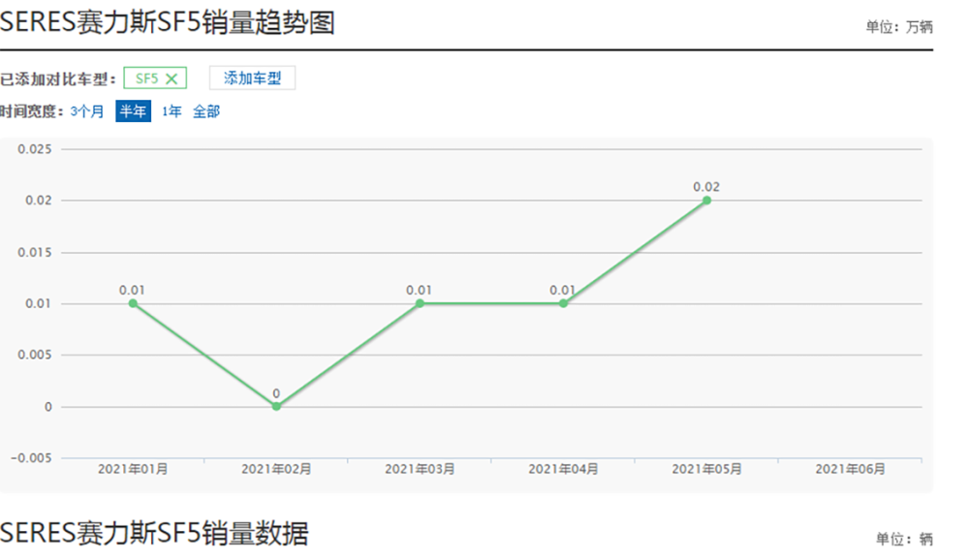
Task: Click the 2021年01月 data point
Action: coord(133,303)
